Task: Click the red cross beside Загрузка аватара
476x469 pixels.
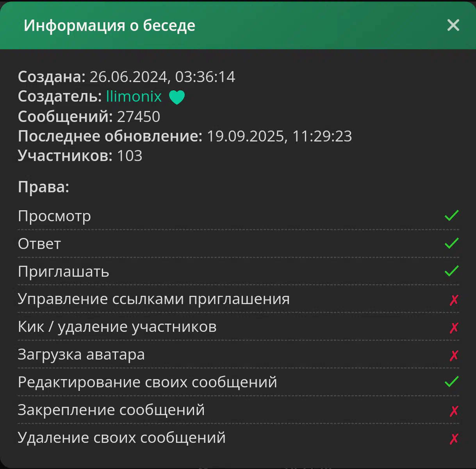Action: click(x=454, y=356)
